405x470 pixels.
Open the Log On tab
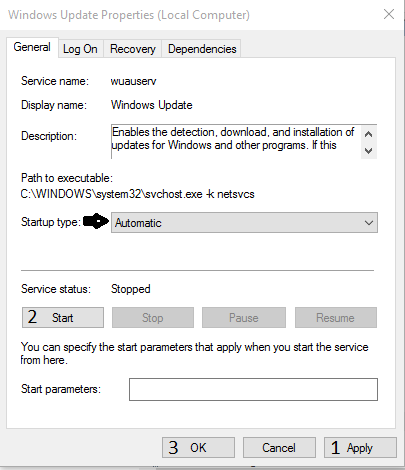point(80,49)
